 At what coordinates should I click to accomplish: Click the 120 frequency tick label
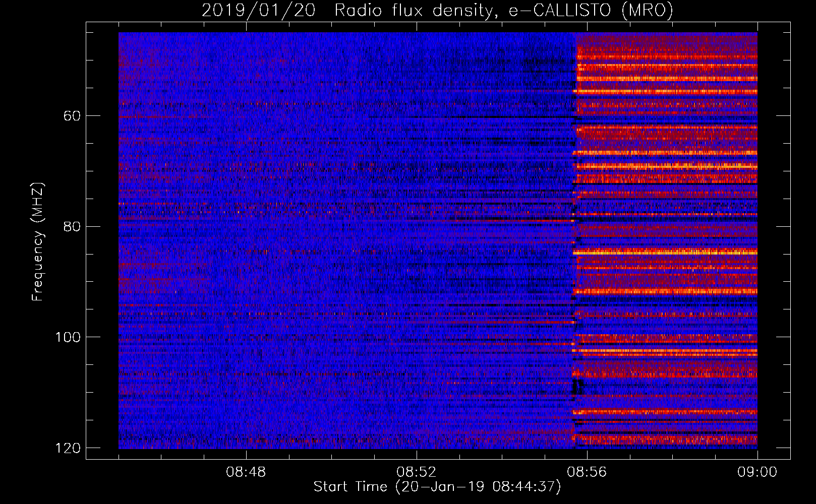point(68,448)
